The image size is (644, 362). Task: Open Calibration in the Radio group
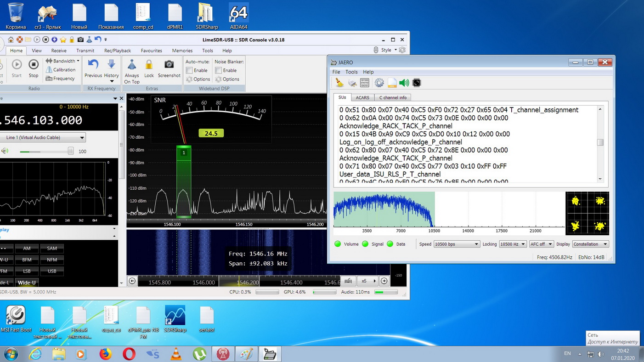61,70
